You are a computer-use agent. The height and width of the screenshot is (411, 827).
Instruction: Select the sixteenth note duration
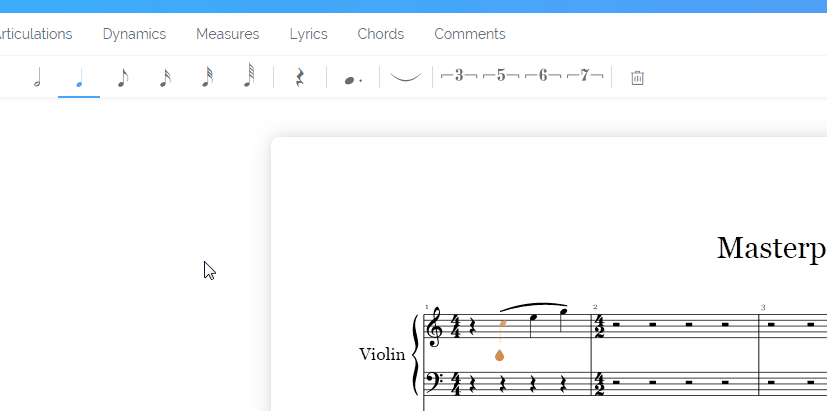pos(165,78)
